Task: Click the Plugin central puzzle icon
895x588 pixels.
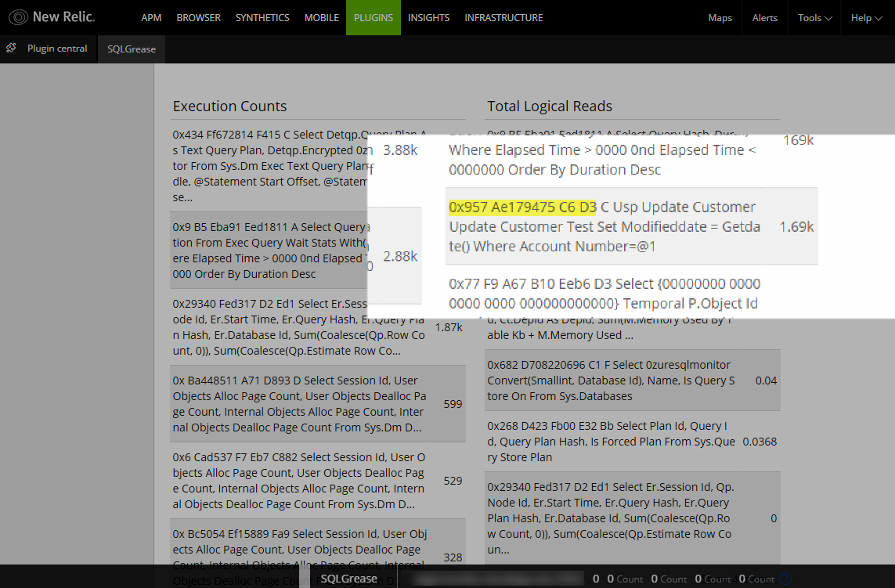Action: tap(11, 49)
